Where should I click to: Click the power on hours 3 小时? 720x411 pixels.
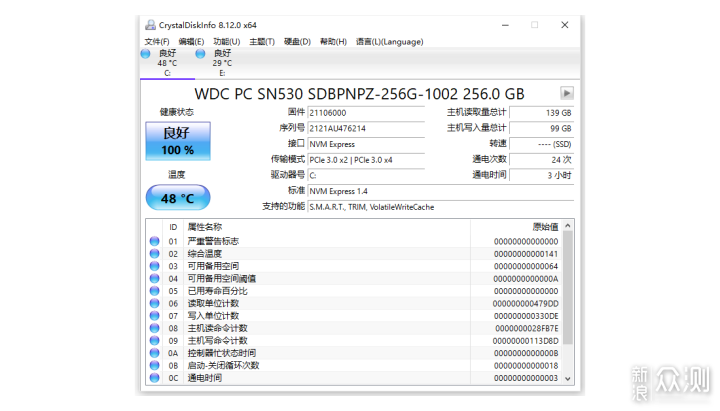pyautogui.click(x=542, y=175)
